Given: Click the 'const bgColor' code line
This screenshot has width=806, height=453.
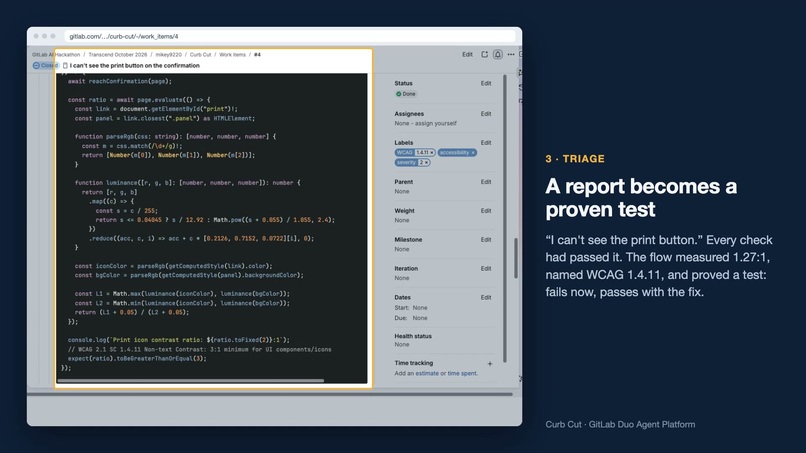Looking at the screenshot, I should click(x=189, y=275).
